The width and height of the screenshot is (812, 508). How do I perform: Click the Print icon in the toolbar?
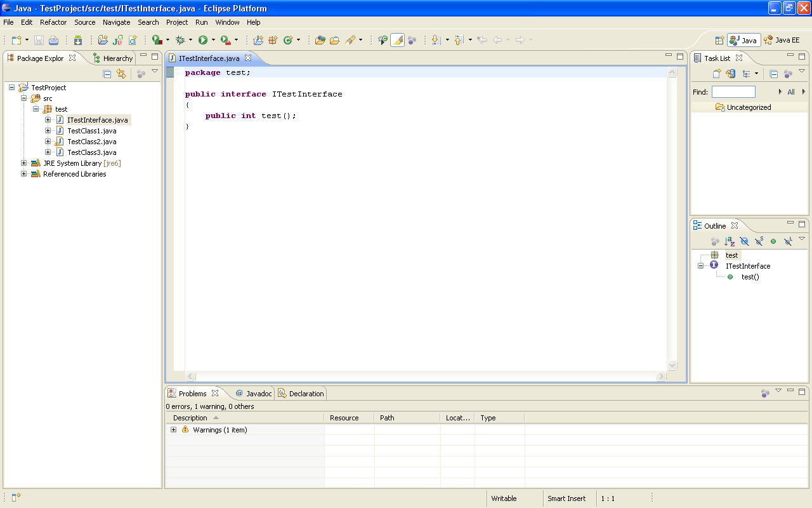[x=54, y=40]
